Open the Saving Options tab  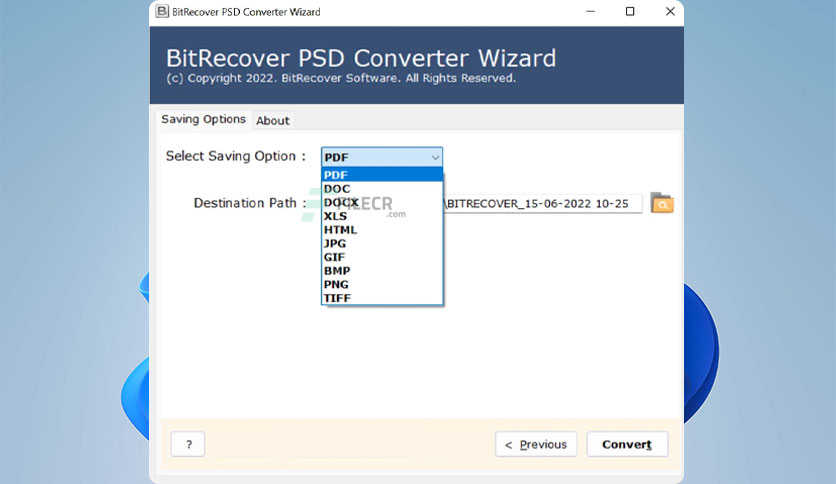pyautogui.click(x=203, y=119)
